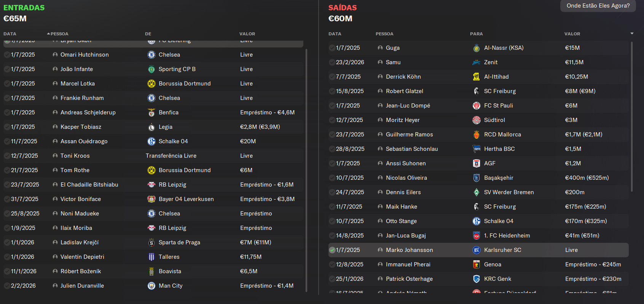Click the Hertha BSC crest
This screenshot has width=644, height=304.
point(477,149)
